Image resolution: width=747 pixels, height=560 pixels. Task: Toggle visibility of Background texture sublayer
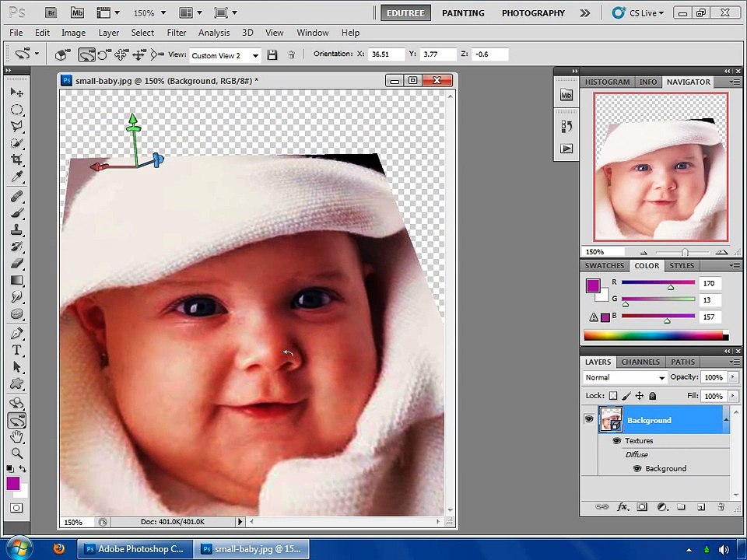tap(637, 468)
